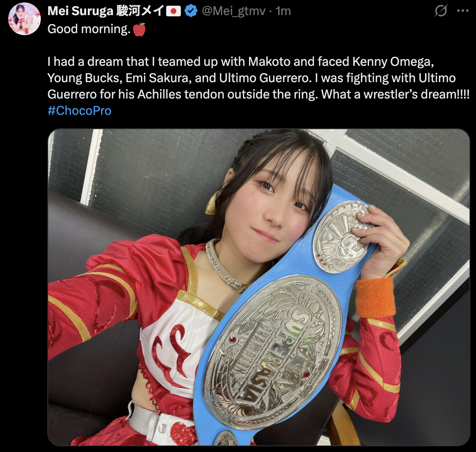Open the attached selfie photo
The height and width of the screenshot is (452, 476).
coord(259,287)
